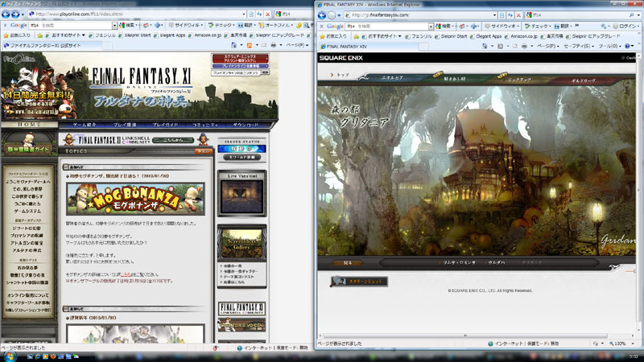
Task: Click the Amazon.co.jp favorite in left window
Action: coord(204,35)
